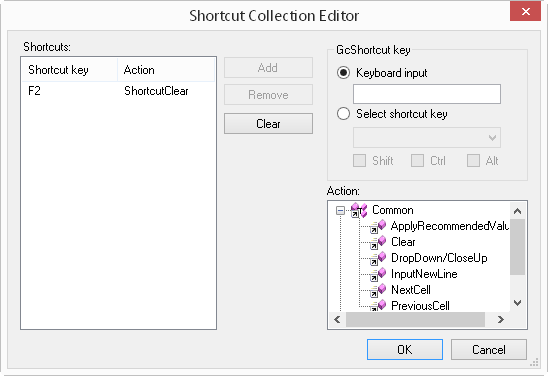Click the Action tree right scroll arrow
Image resolution: width=548 pixels, height=376 pixels.
tap(501, 319)
